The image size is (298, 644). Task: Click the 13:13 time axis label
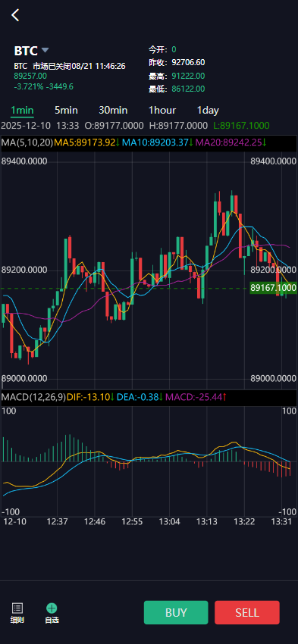point(206,521)
